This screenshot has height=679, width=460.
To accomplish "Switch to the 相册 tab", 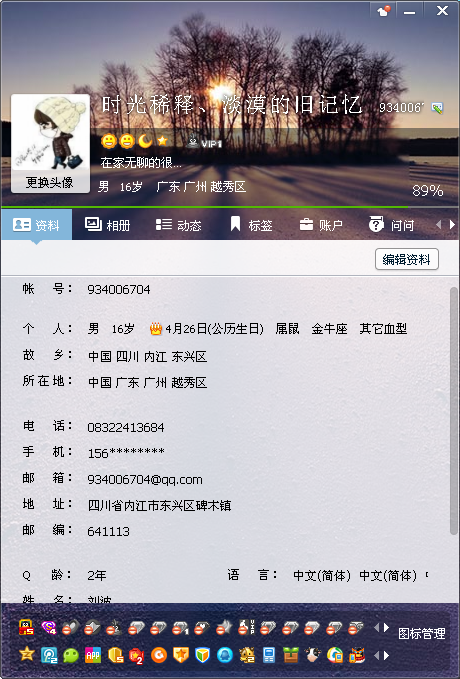I will [x=107, y=225].
